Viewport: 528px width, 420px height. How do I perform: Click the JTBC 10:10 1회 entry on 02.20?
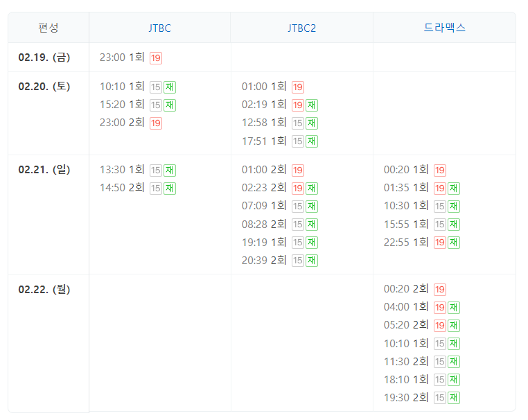click(122, 87)
